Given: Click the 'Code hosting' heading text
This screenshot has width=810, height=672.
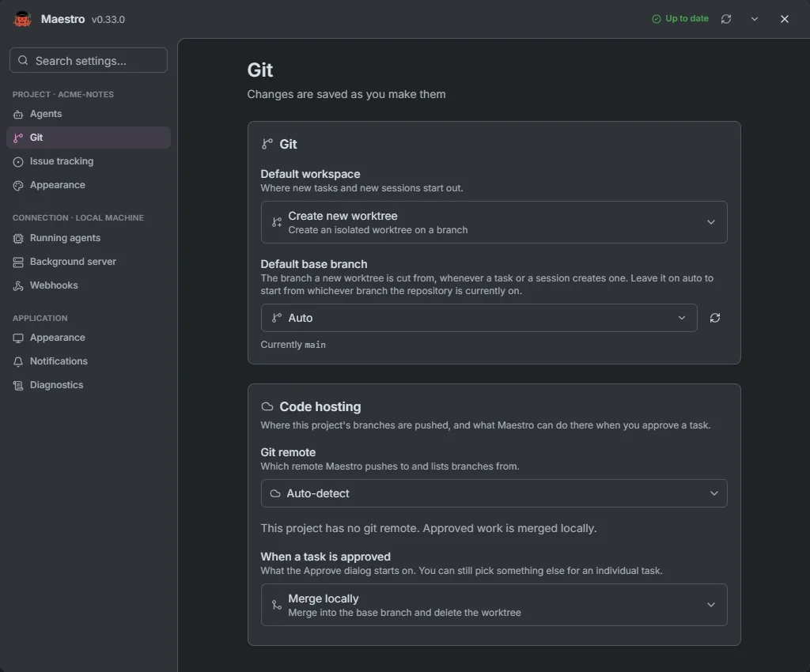Looking at the screenshot, I should pos(320,406).
